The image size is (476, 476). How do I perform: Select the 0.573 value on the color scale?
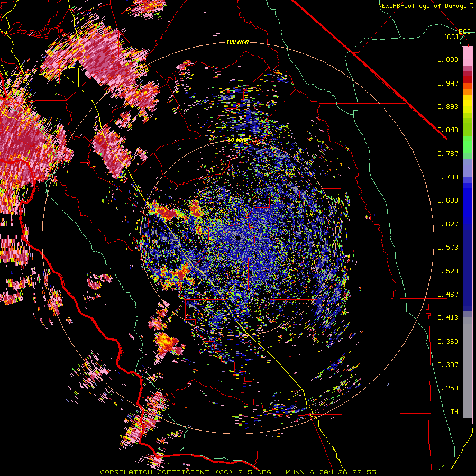[x=448, y=248]
